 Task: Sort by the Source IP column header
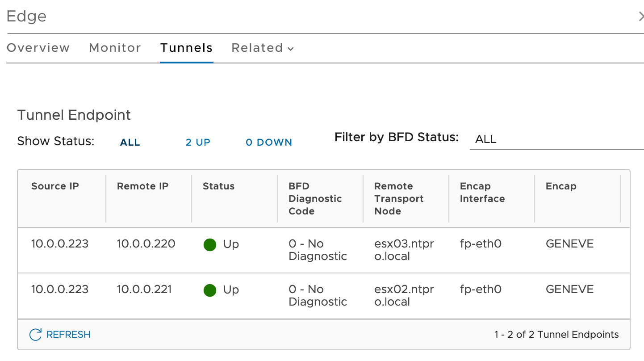(x=55, y=186)
